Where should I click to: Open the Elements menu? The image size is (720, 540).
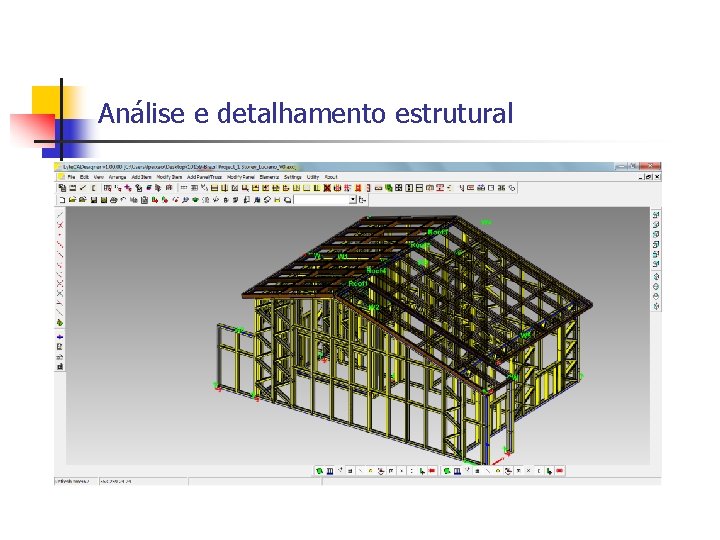click(x=269, y=177)
